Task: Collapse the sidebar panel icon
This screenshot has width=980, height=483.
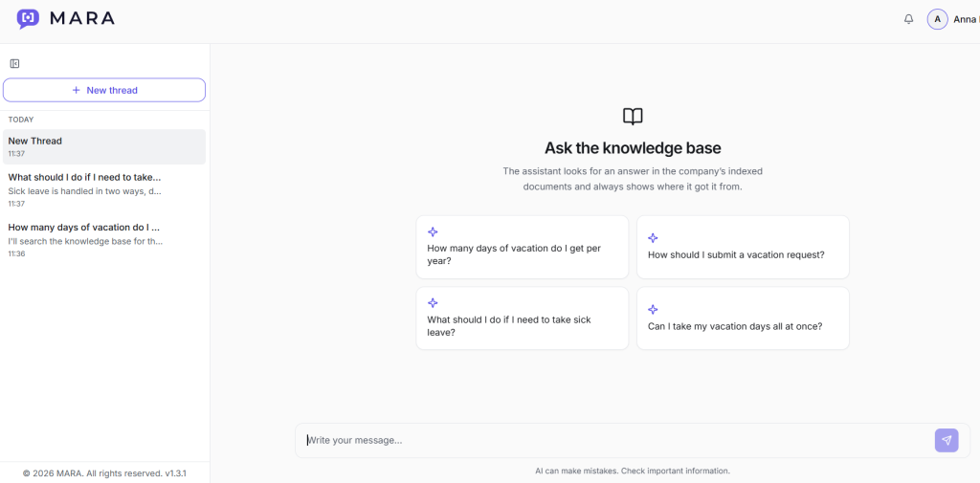Action: coord(15,64)
